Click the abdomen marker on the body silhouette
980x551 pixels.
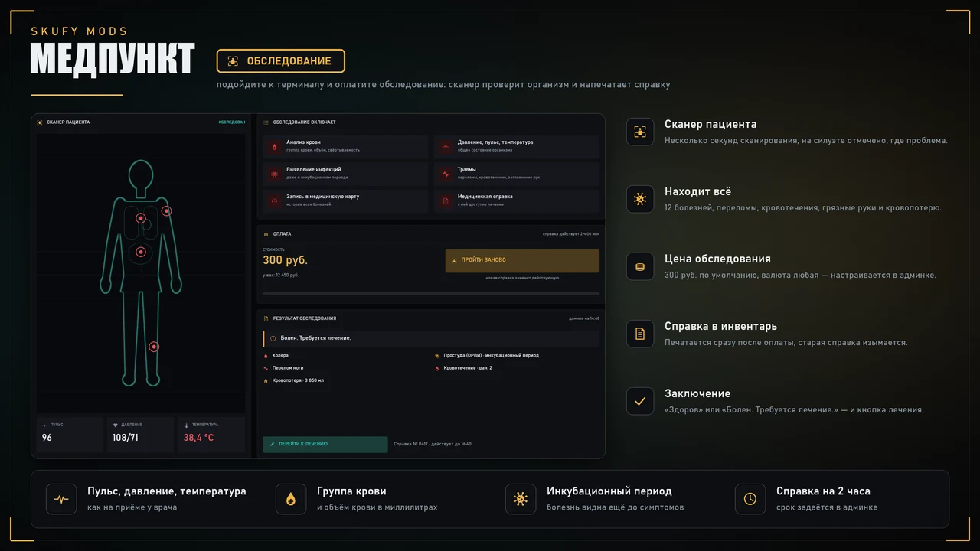141,252
